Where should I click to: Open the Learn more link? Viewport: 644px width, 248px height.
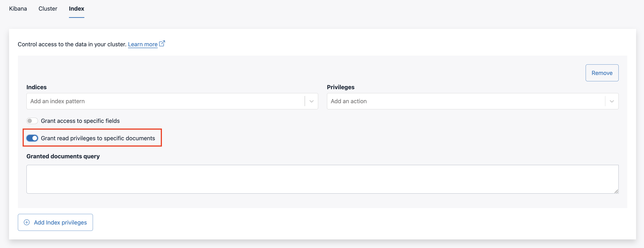coord(143,44)
